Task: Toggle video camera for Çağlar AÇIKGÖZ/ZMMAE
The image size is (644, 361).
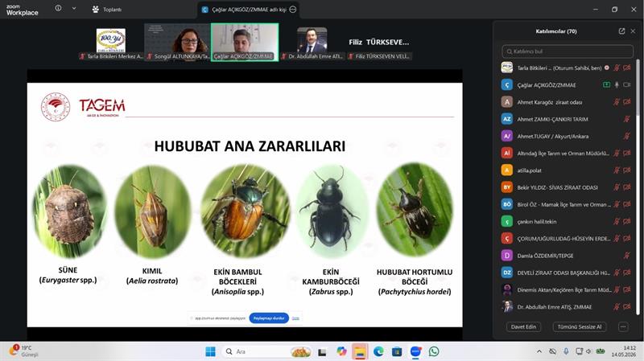Action: tap(627, 84)
